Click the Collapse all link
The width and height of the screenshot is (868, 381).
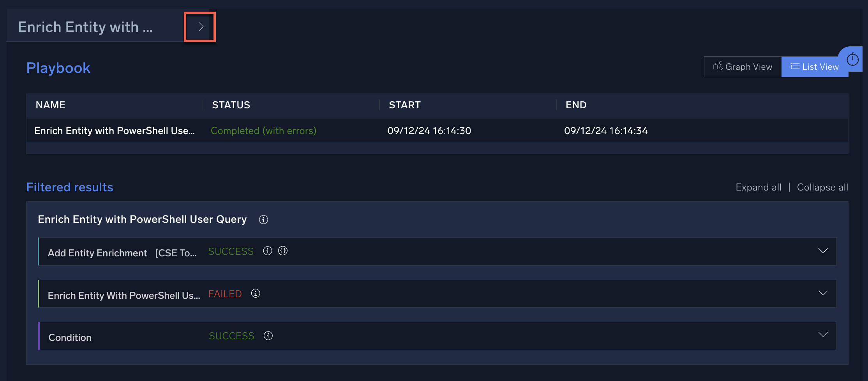(x=822, y=187)
